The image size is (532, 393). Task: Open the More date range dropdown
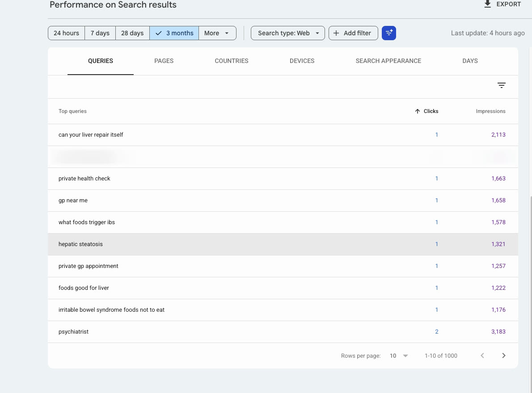(217, 33)
